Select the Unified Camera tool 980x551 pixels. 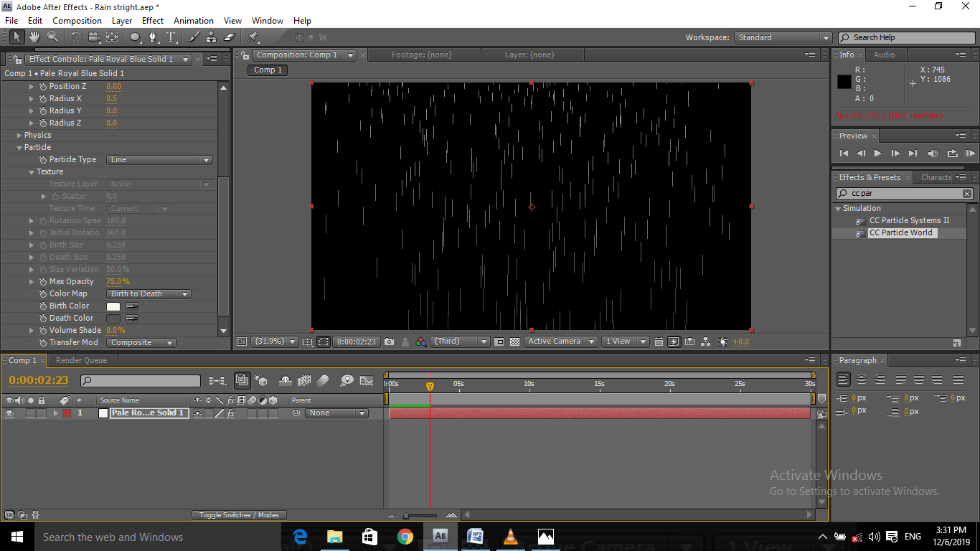[94, 37]
